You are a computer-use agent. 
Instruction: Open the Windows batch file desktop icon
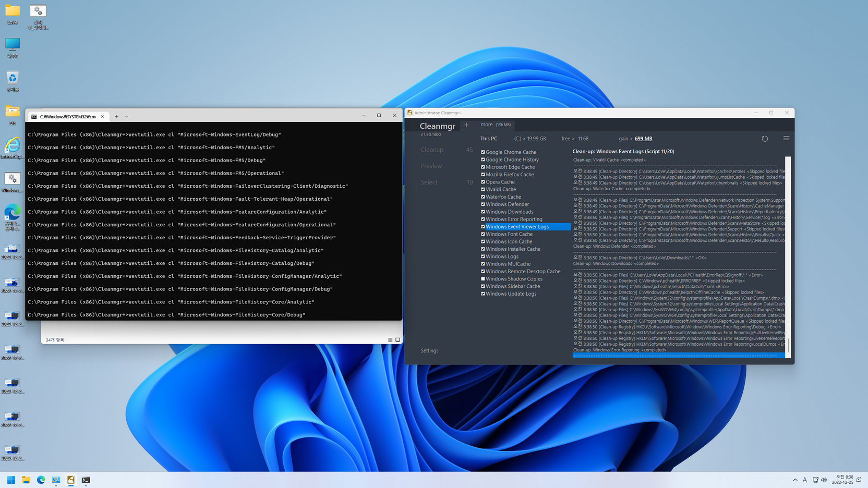13,182
